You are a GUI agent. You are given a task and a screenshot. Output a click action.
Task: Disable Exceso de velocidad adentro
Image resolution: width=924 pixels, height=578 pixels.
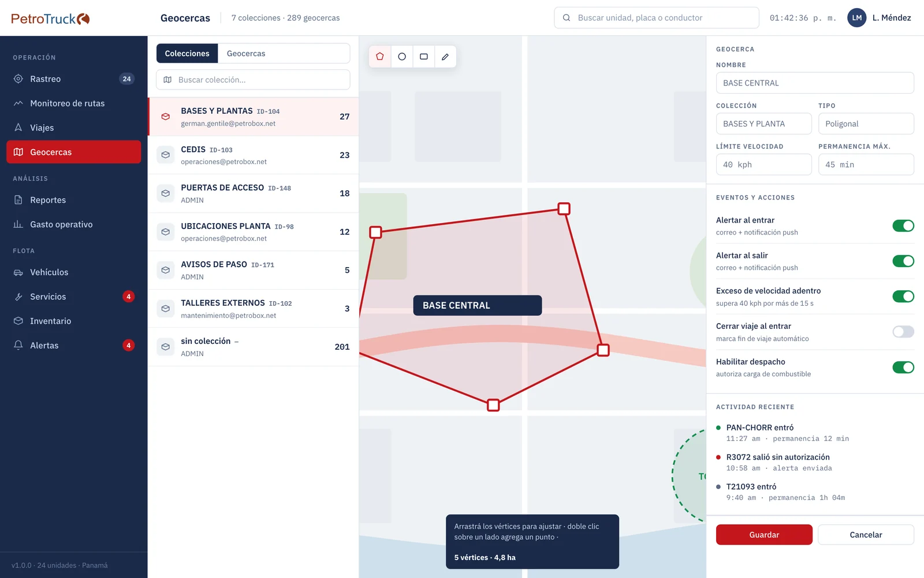point(903,297)
